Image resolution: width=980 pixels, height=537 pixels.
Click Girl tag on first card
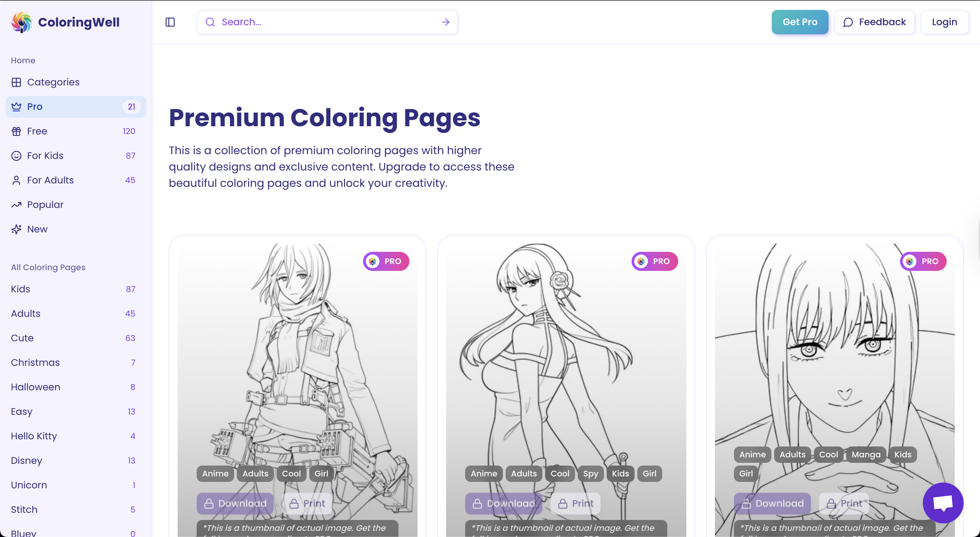(321, 474)
